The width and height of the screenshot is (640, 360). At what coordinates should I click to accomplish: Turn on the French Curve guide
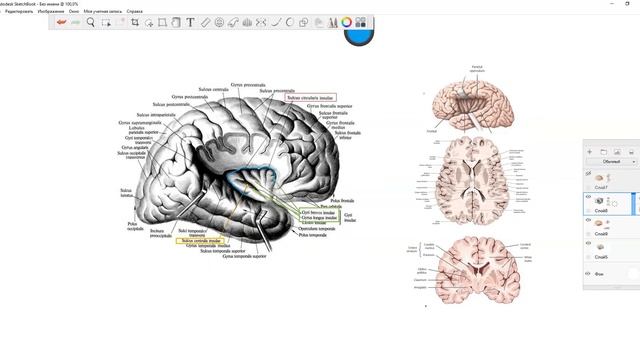pyautogui.click(x=233, y=22)
